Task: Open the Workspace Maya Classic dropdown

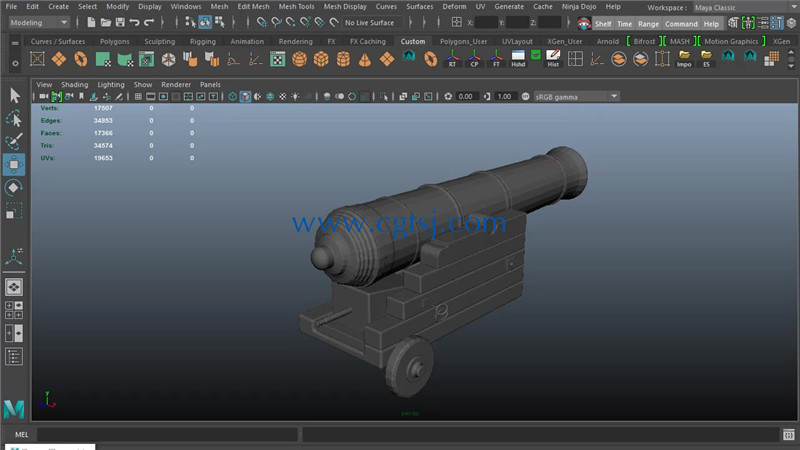Action: point(745,8)
